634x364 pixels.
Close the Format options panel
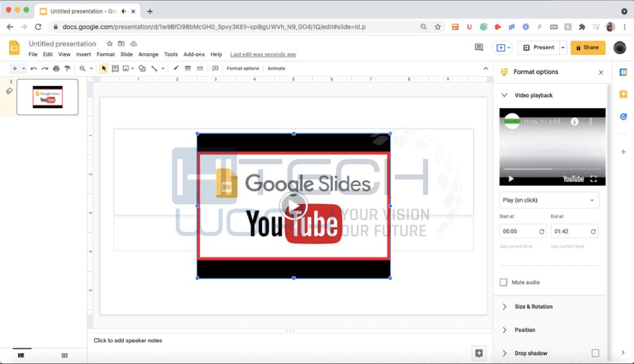tap(601, 72)
